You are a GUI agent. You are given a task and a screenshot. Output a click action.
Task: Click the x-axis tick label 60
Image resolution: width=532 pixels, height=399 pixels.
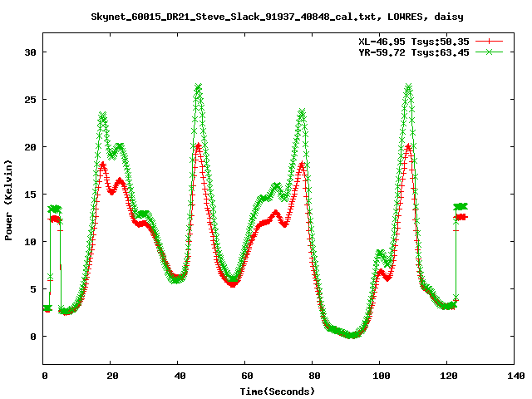247,376
